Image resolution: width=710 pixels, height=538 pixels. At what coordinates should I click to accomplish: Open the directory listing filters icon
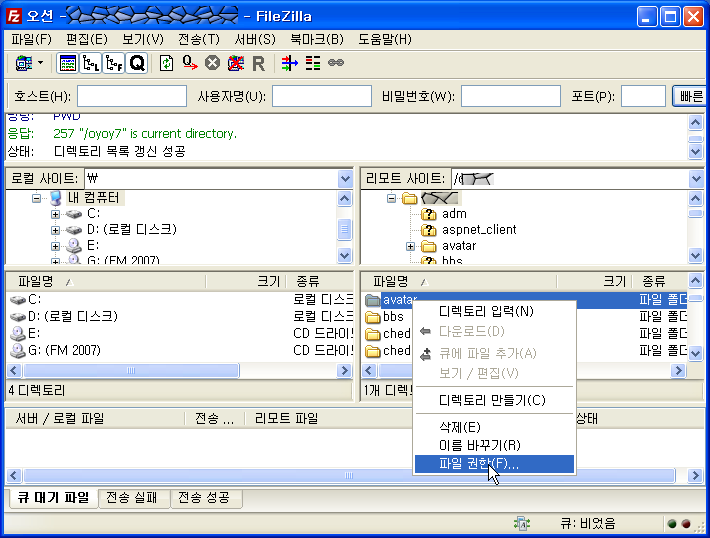pos(290,63)
